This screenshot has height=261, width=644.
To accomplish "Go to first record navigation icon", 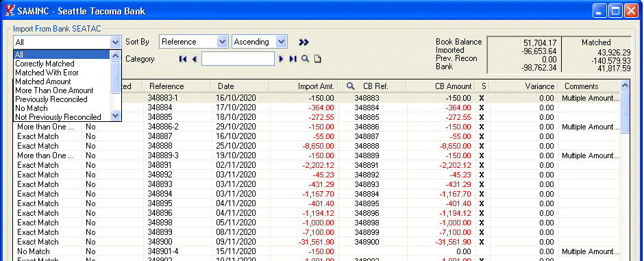I will click(x=183, y=59).
